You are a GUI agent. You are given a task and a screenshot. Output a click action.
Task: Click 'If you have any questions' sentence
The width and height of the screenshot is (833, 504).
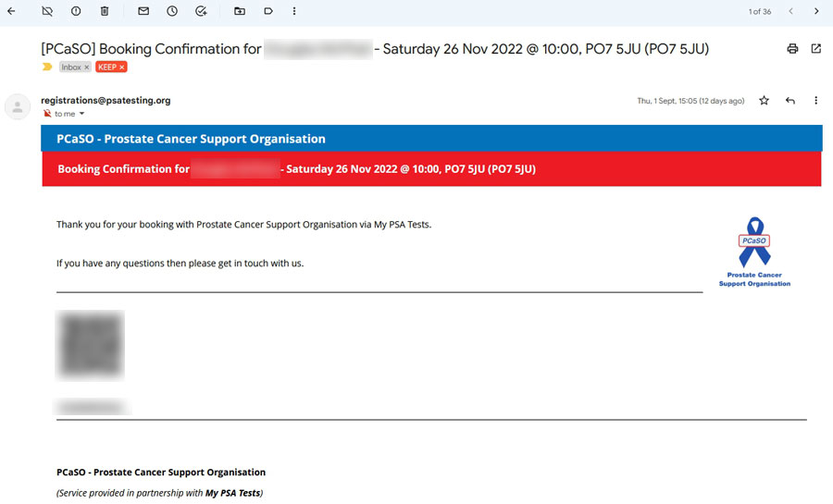pos(180,264)
